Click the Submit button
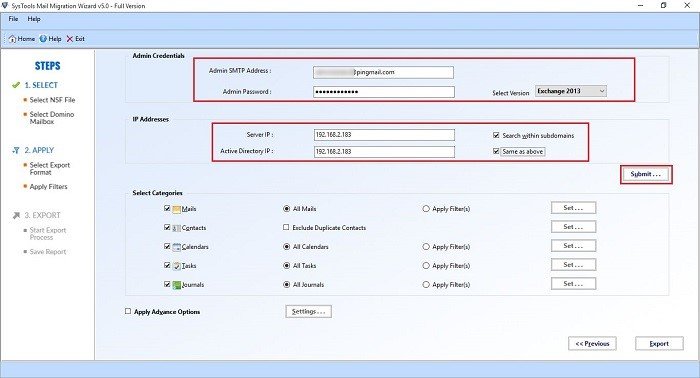The height and width of the screenshot is (378, 700). (646, 174)
